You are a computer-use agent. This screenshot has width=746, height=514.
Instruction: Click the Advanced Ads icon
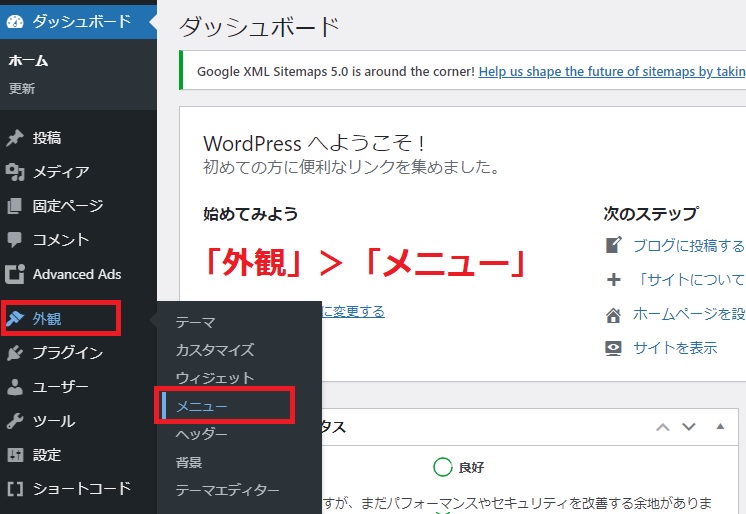coord(15,274)
